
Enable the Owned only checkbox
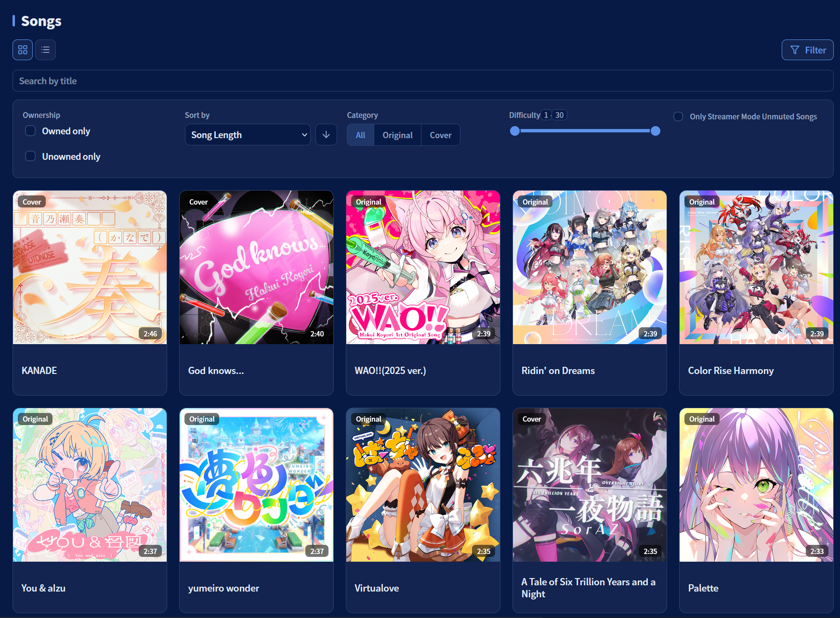(30, 131)
